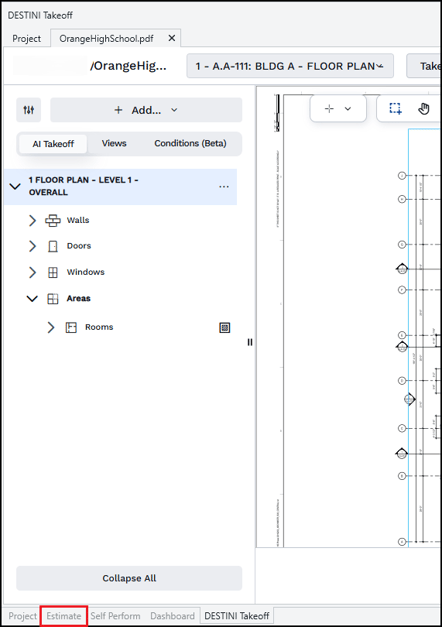Select the Walls tree label
The image size is (442, 627).
coord(78,220)
